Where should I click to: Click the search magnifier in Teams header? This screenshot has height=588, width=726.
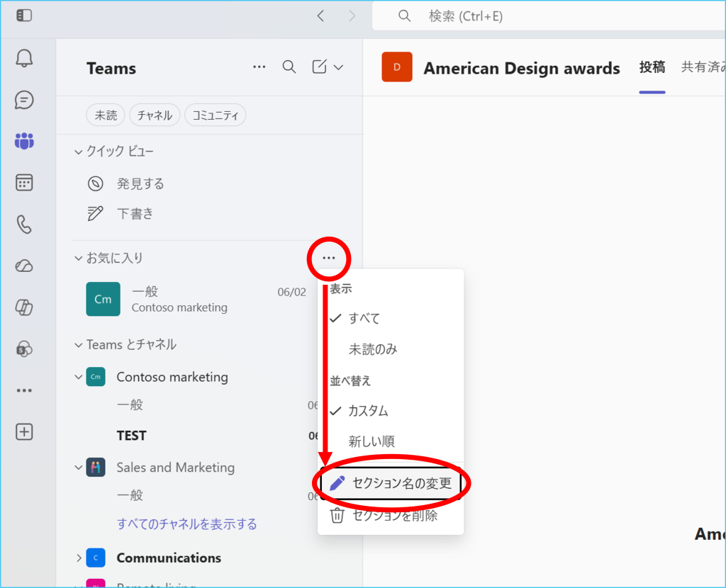(289, 67)
